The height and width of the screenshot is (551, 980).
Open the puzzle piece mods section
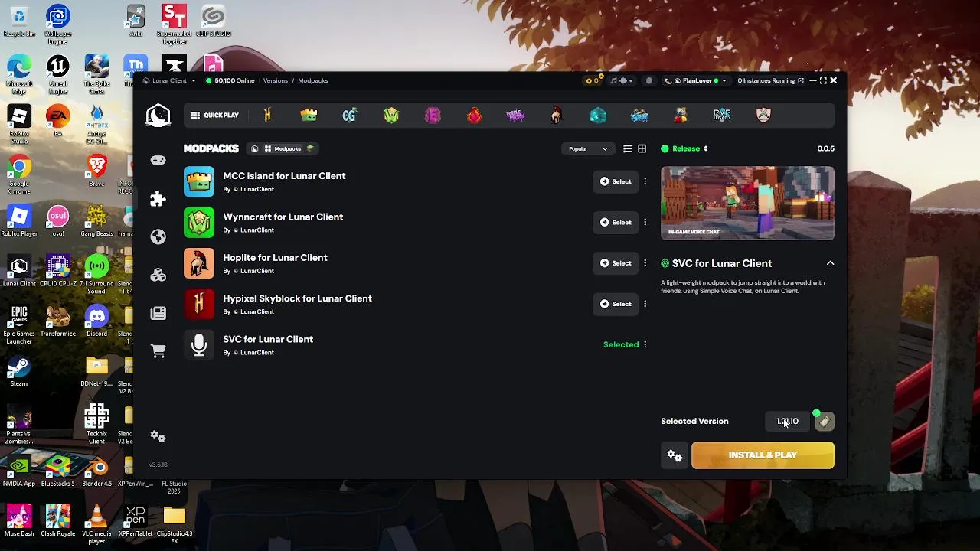click(158, 199)
